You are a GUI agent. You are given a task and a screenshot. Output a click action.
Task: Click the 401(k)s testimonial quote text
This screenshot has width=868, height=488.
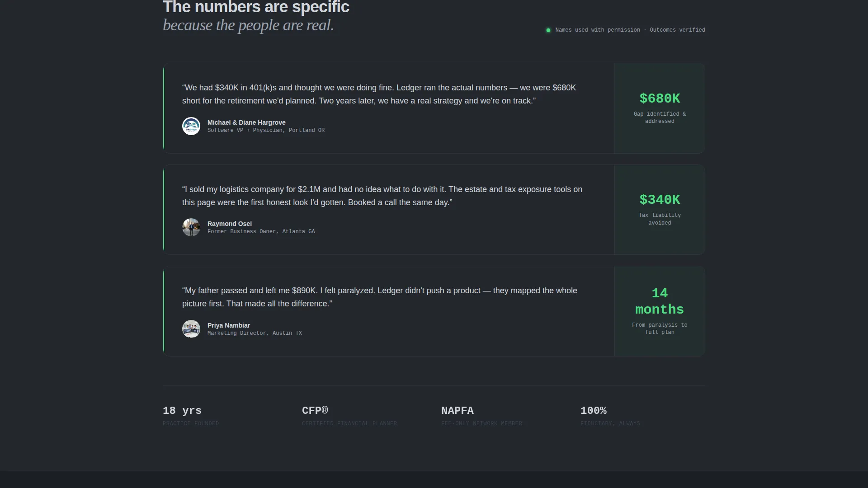(x=379, y=94)
